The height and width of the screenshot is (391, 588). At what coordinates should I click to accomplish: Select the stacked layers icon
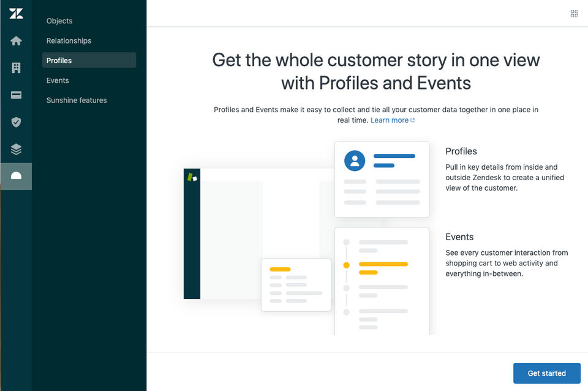click(x=16, y=149)
